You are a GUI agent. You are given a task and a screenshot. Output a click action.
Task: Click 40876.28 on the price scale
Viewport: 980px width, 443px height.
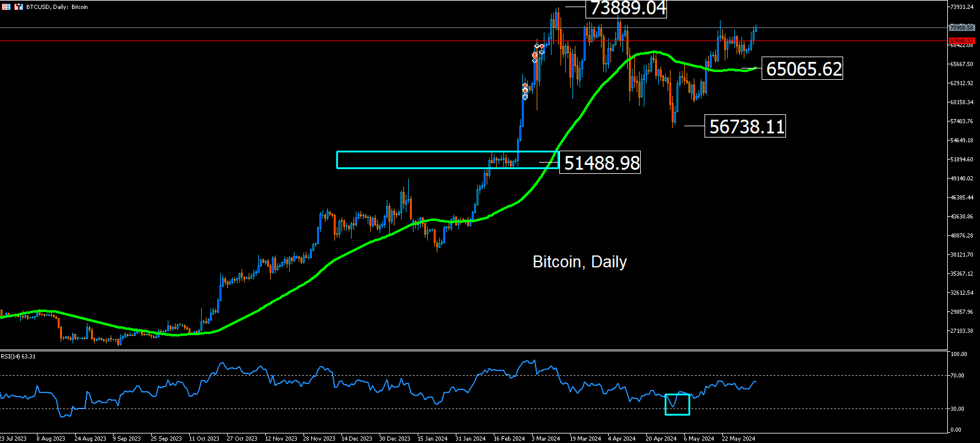tap(962, 236)
